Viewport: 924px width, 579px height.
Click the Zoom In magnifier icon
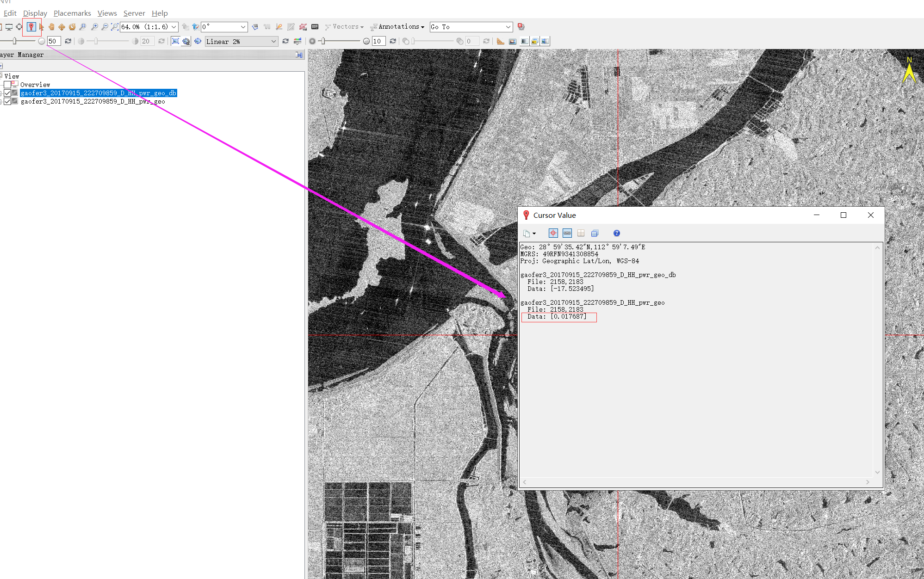tap(94, 27)
